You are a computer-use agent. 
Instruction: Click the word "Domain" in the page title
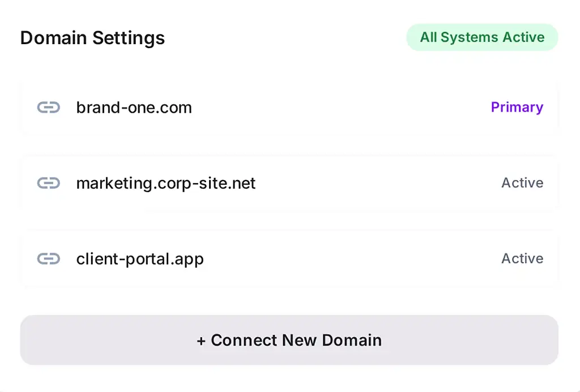pos(54,38)
